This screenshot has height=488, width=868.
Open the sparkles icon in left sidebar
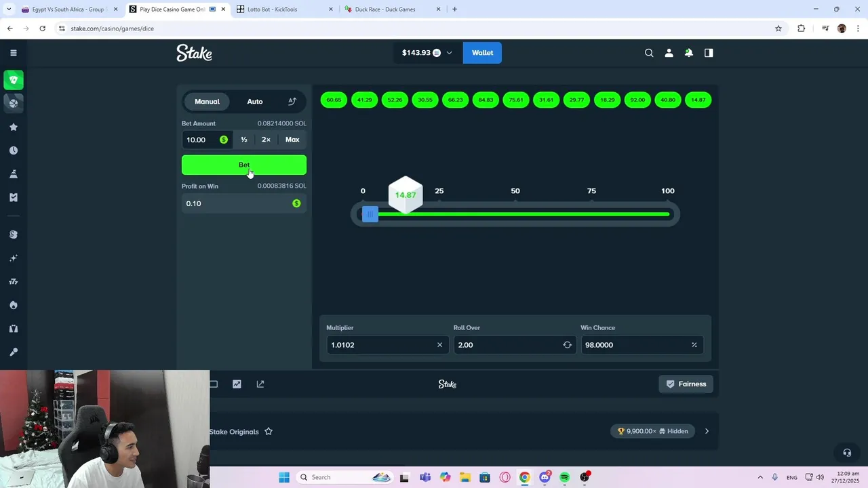[x=13, y=258]
